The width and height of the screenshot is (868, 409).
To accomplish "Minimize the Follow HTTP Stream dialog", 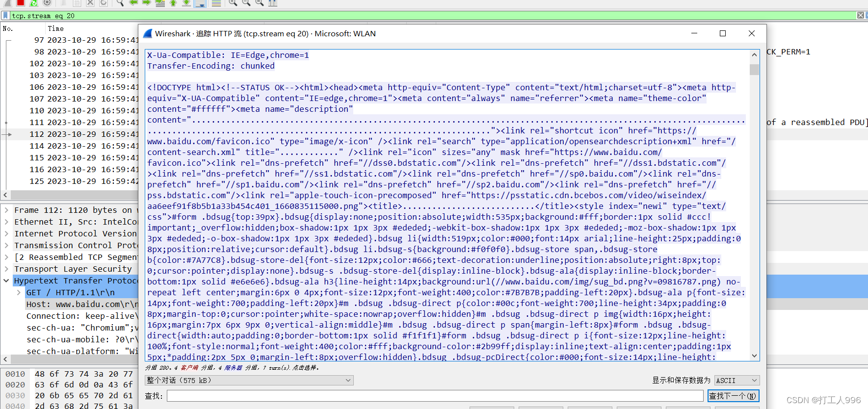I will [x=694, y=33].
